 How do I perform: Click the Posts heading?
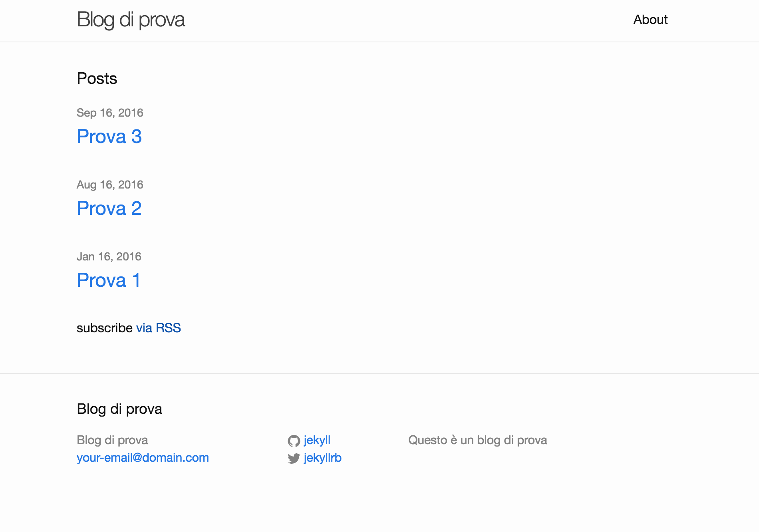97,78
